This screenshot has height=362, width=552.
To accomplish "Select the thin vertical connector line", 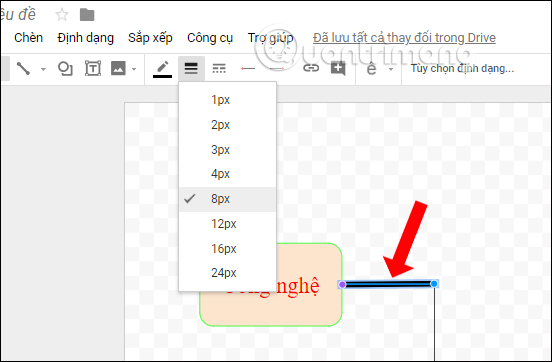I will coord(434,324).
